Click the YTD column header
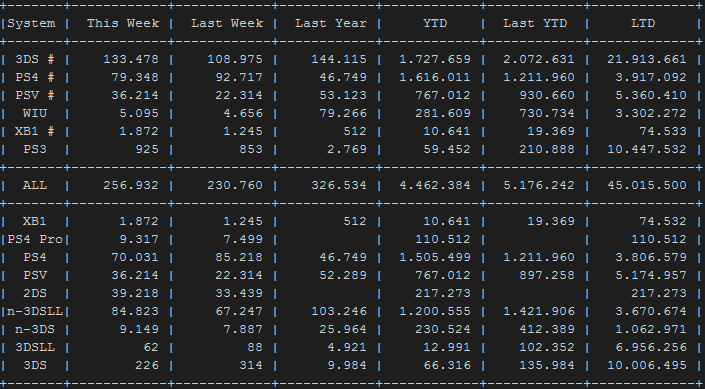Viewport: 705px width, 389px height. 435,23
